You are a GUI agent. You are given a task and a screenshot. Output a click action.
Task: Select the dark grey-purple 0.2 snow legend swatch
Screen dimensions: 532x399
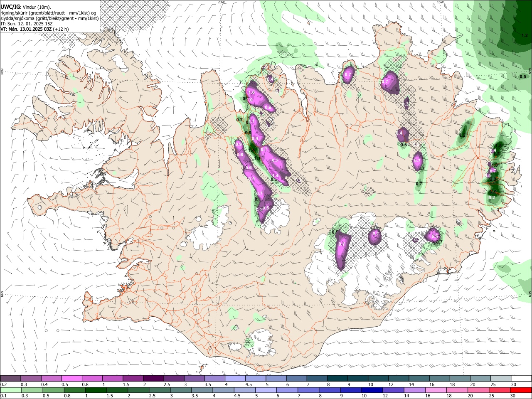click(10, 378)
